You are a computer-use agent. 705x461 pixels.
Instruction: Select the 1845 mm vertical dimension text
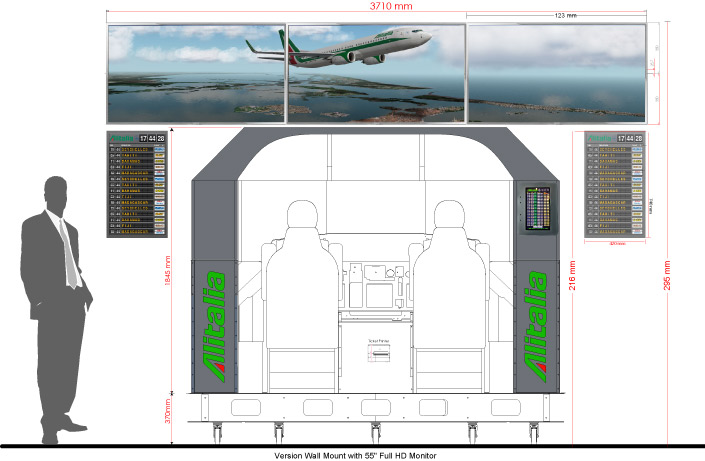point(167,270)
